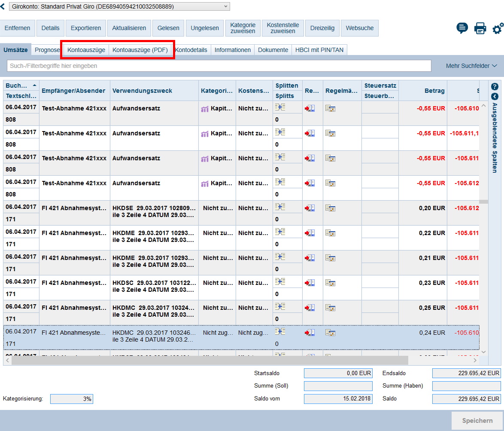Open the Kontodetails tab
The height and width of the screenshot is (431, 504).
pos(191,50)
